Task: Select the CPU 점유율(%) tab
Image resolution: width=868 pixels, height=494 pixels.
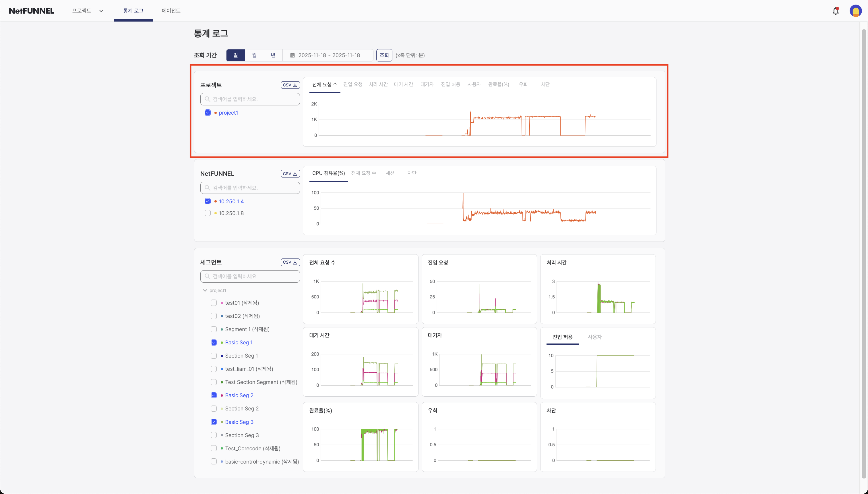Action: click(x=329, y=173)
